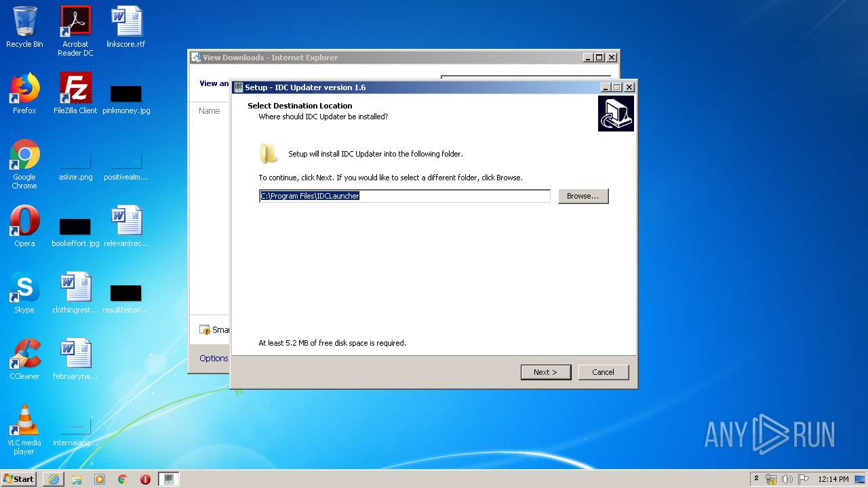Click the setup window title bar icon
Image resolution: width=868 pixels, height=488 pixels.
(239, 87)
